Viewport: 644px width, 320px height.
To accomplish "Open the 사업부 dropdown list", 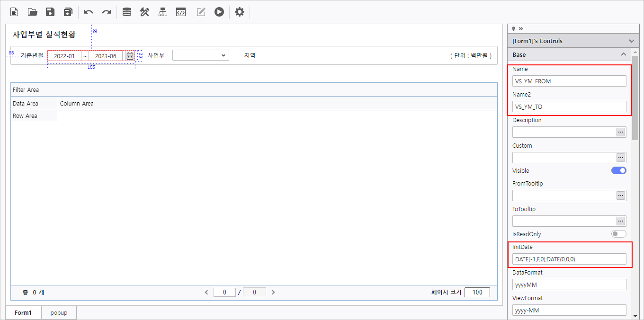I will point(200,55).
